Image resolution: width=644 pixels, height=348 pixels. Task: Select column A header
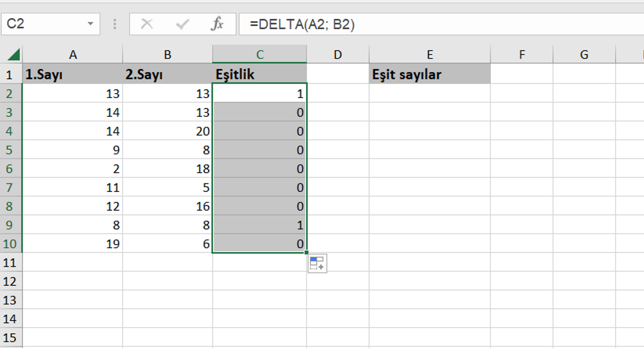[73, 54]
